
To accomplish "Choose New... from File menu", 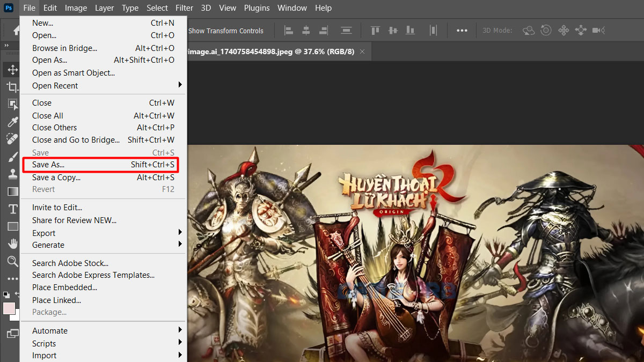I will [103, 23].
